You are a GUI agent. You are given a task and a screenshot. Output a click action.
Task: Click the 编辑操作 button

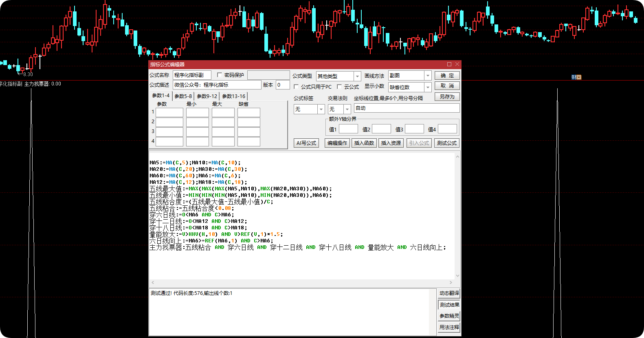337,143
